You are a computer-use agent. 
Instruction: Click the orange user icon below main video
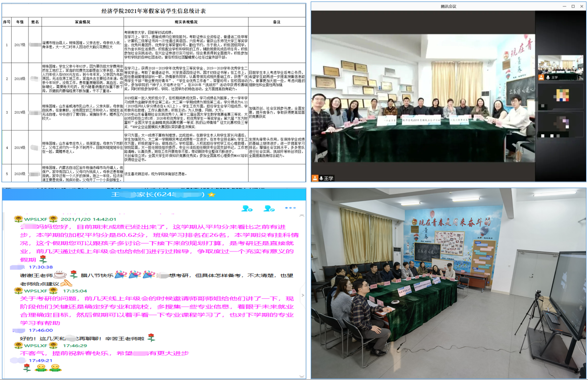point(315,178)
